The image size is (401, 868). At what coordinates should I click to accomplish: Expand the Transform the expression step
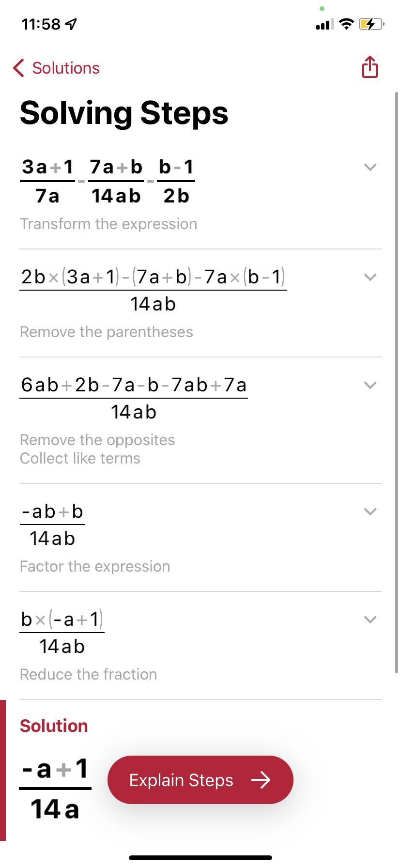pos(370,167)
